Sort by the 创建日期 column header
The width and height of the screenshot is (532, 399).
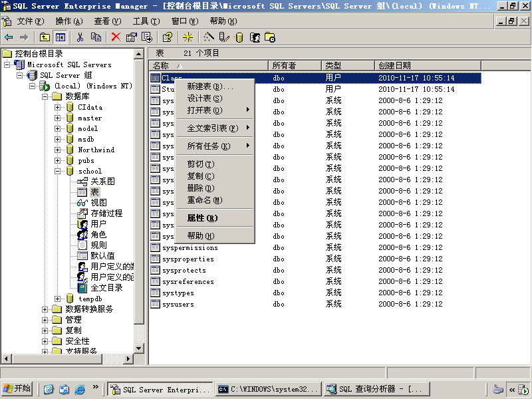click(x=428, y=65)
